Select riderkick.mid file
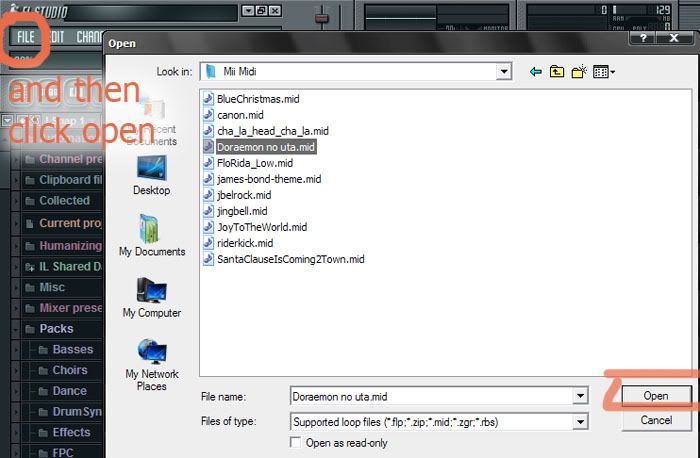This screenshot has width=700, height=458. [x=238, y=243]
